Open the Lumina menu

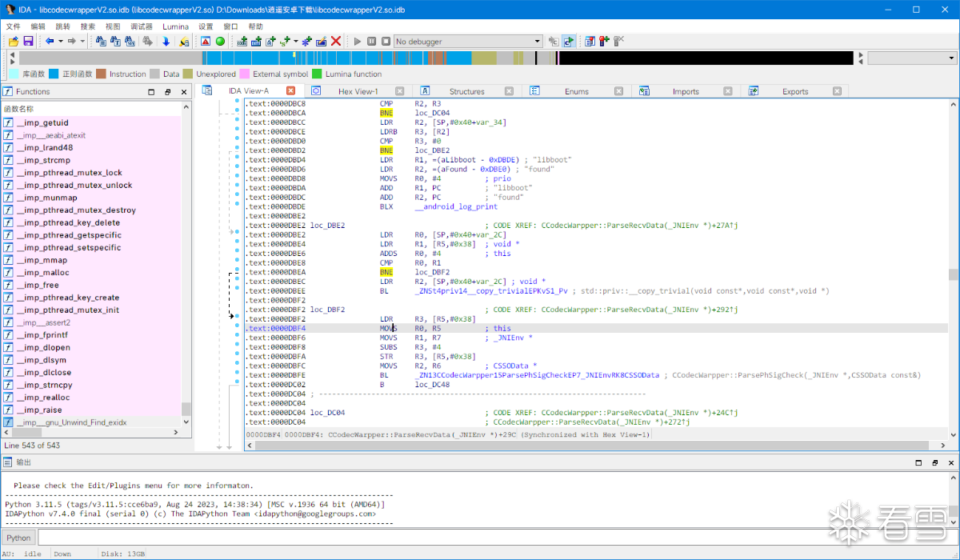pos(175,26)
